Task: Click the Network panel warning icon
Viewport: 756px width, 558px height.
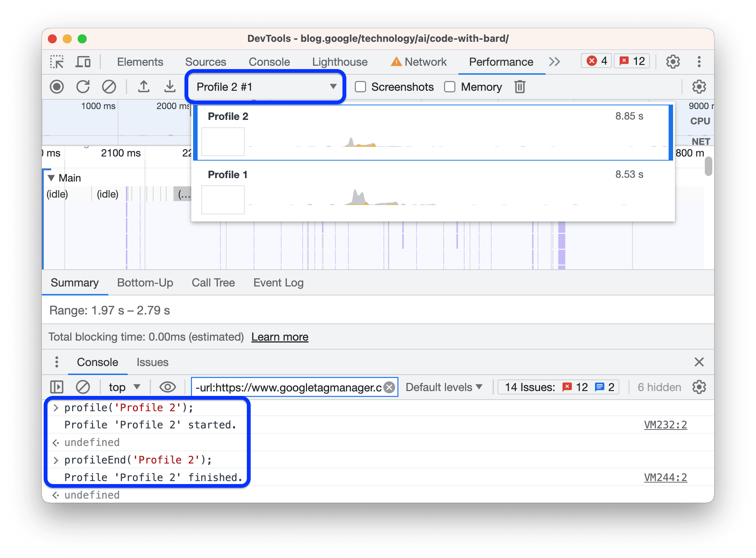Action: 395,62
